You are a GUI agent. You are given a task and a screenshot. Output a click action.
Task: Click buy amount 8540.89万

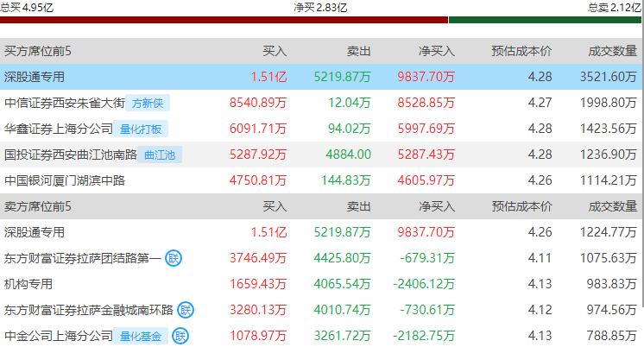258,103
